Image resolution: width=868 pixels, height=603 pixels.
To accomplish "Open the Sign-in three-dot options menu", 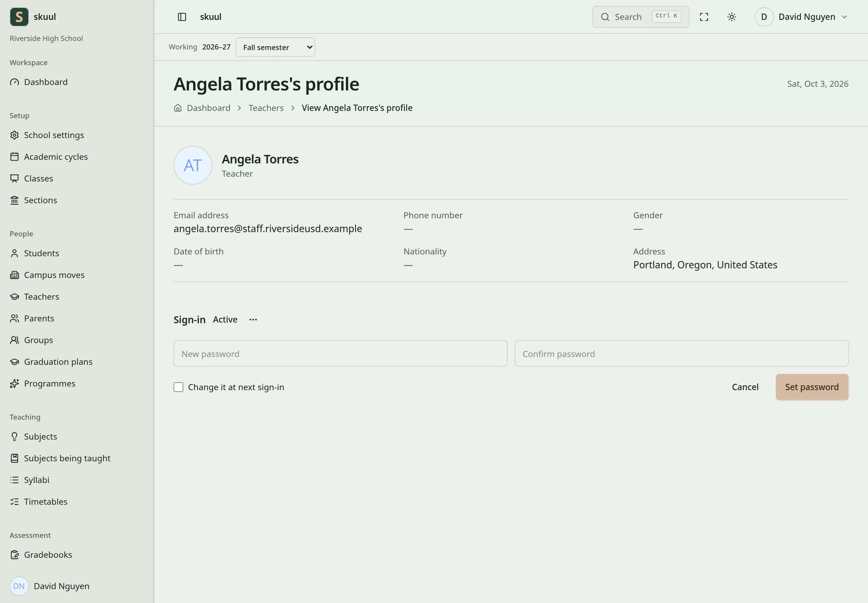I will (x=253, y=320).
